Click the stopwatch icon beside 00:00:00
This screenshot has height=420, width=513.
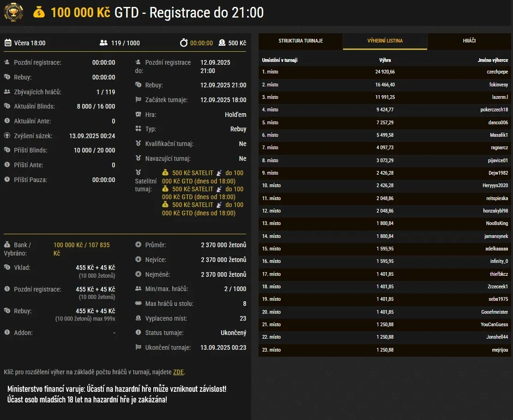click(x=184, y=43)
